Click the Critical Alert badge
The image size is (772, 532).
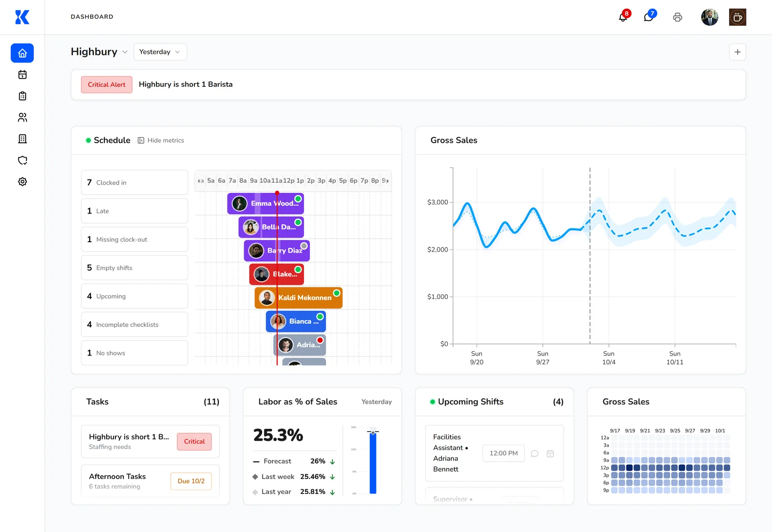click(x=107, y=84)
